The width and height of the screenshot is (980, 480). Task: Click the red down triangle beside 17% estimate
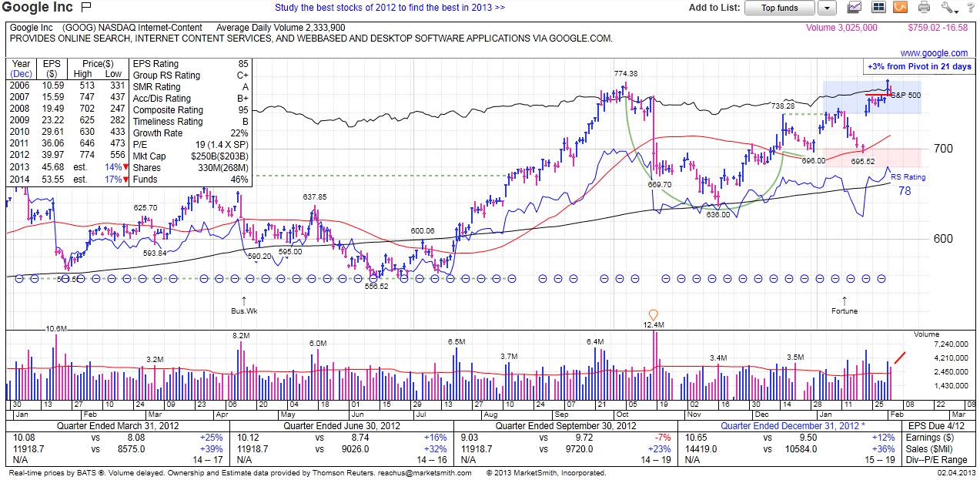coord(125,179)
